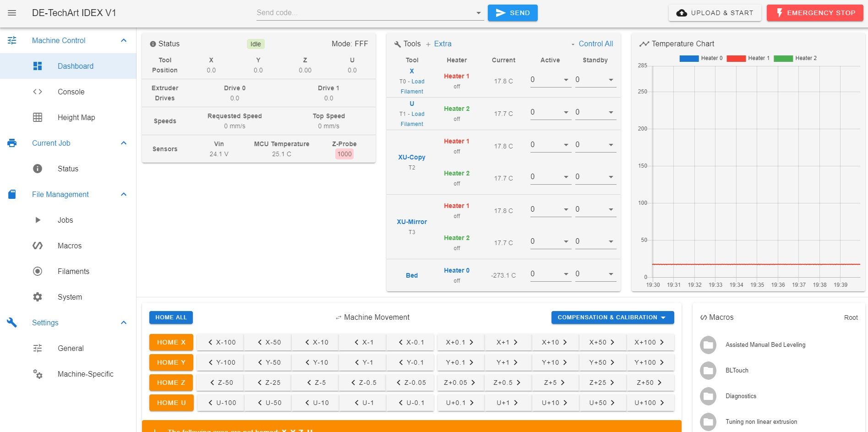Open the Console page
The image size is (868, 432).
(x=68, y=92)
